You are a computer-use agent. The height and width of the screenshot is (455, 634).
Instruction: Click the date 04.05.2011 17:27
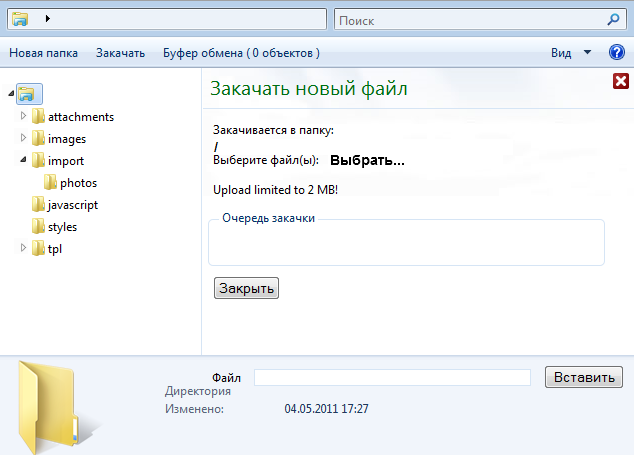[x=326, y=409]
